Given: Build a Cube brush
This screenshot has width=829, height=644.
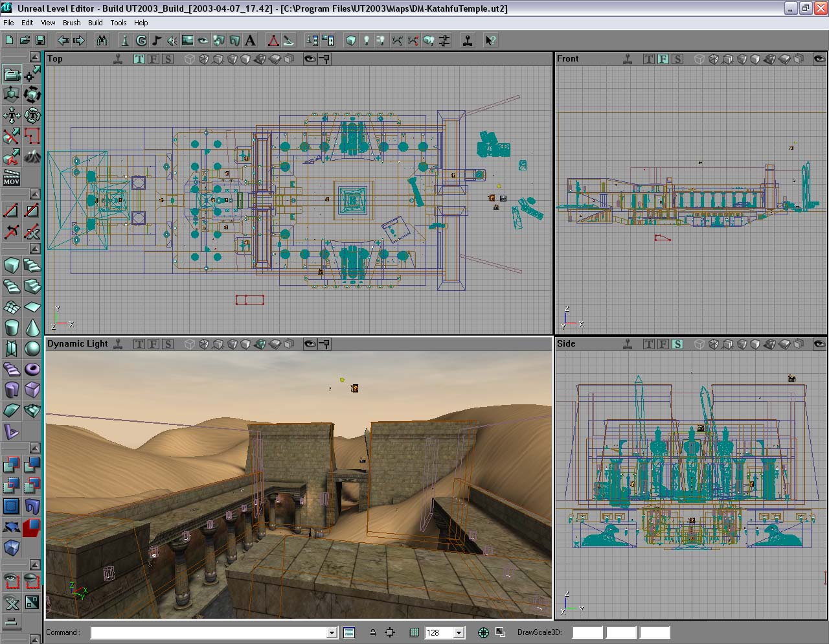Looking at the screenshot, I should (12, 266).
